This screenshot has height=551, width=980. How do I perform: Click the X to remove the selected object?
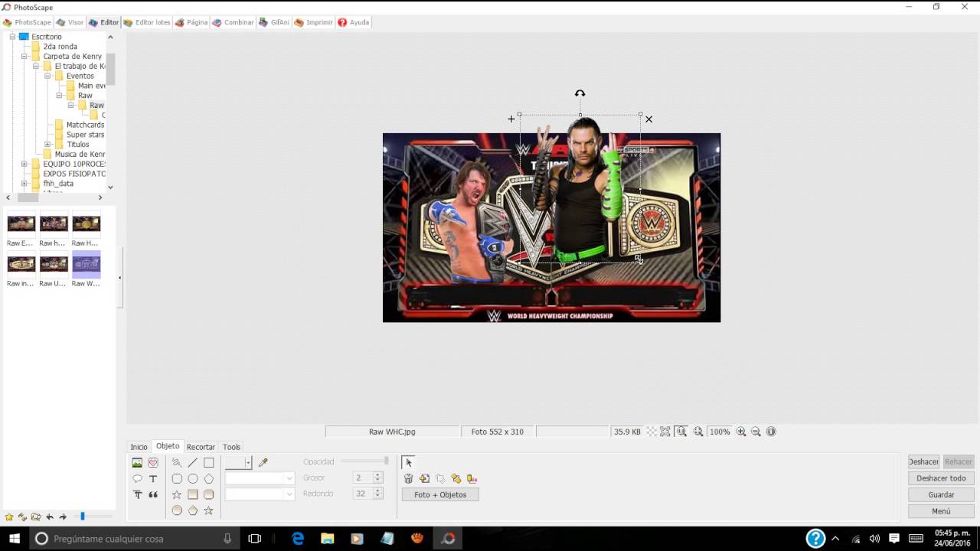(x=648, y=119)
